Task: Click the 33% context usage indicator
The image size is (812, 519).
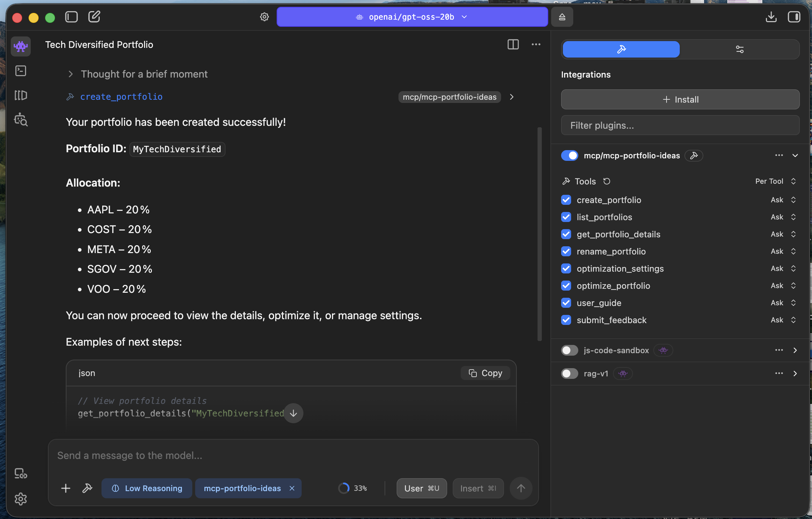Action: 353,488
